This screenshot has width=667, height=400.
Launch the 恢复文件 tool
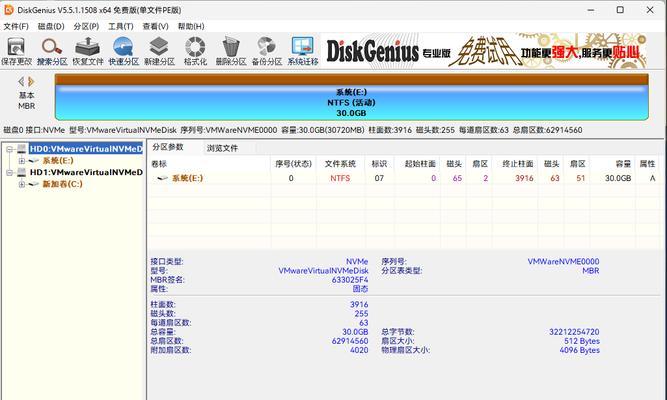[x=88, y=51]
